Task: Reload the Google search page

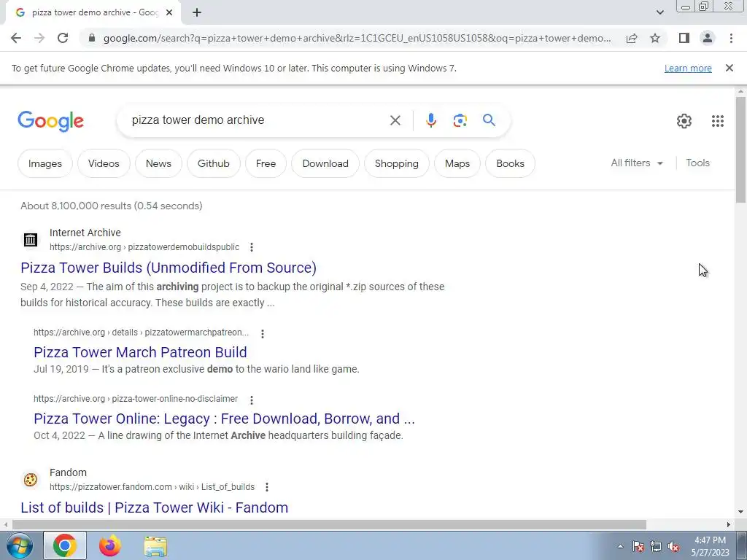Action: [63, 38]
